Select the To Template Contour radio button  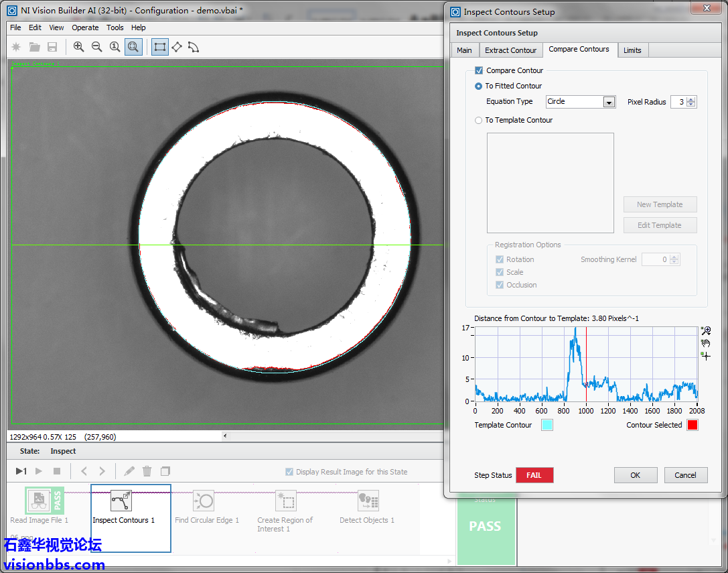(x=478, y=121)
